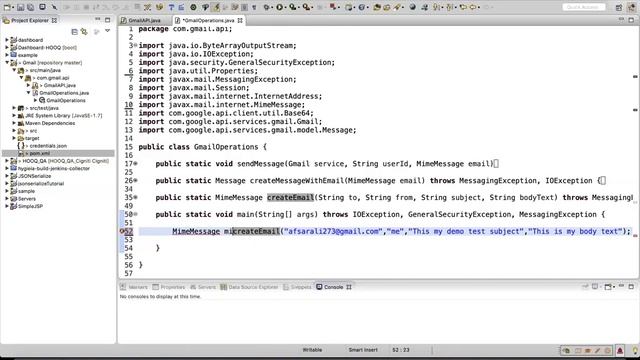This screenshot has height=360, width=640.
Task: Expand the dashboard project
Action: coord(7,40)
